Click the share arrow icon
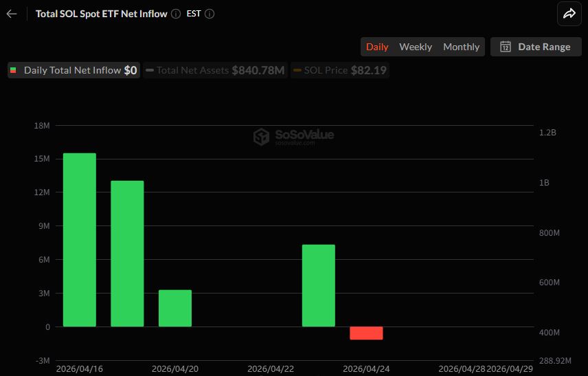Screen dimensions: 588x376 coord(569,14)
